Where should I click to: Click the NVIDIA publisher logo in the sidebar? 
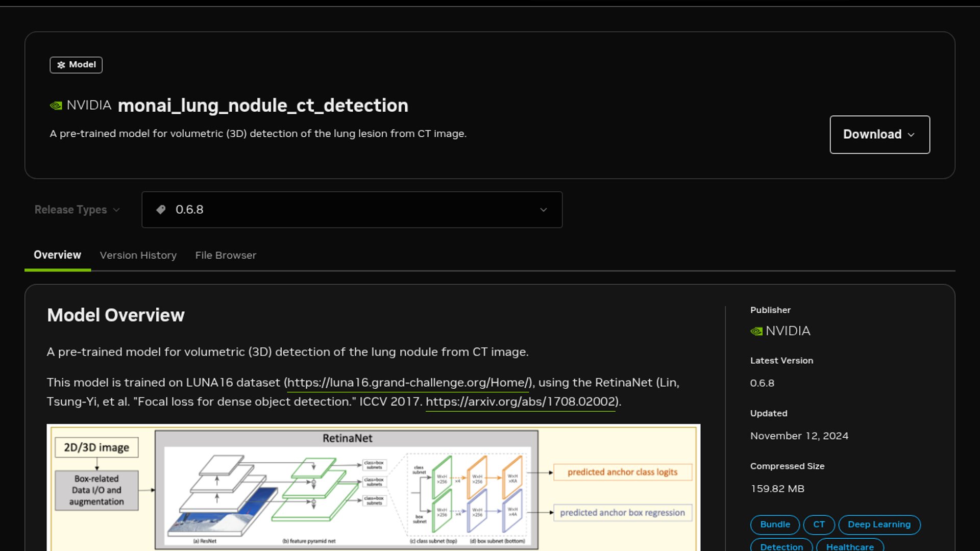pyautogui.click(x=756, y=332)
